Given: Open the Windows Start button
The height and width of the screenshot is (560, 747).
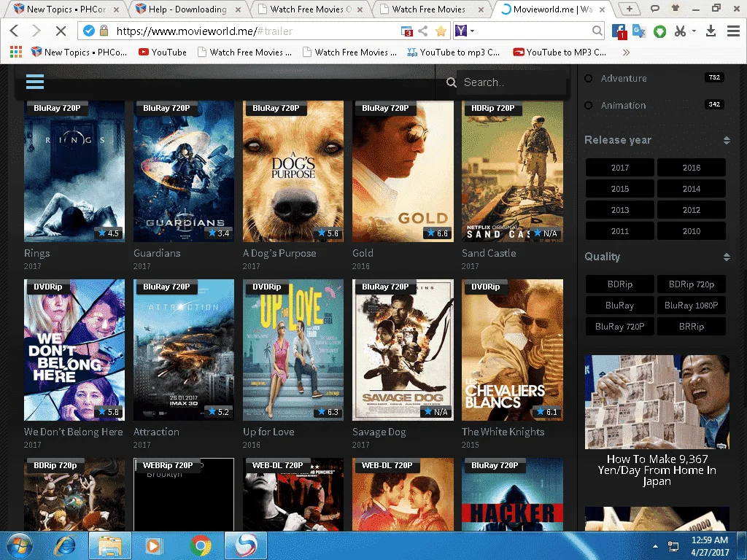Looking at the screenshot, I should (19, 545).
